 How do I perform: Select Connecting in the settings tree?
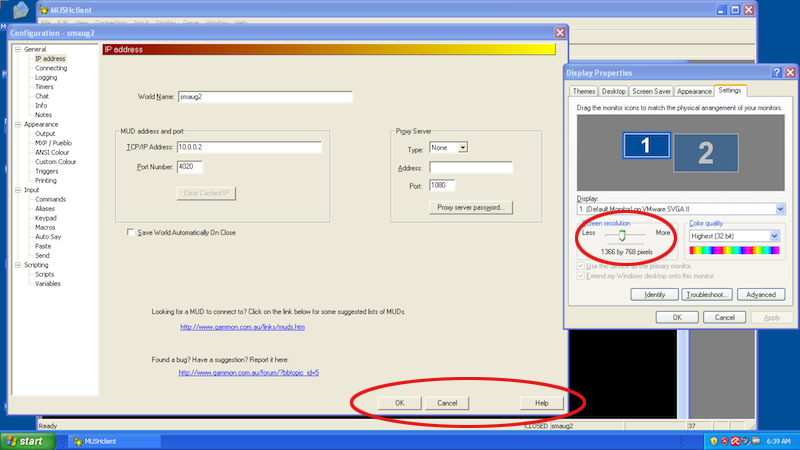(x=51, y=68)
